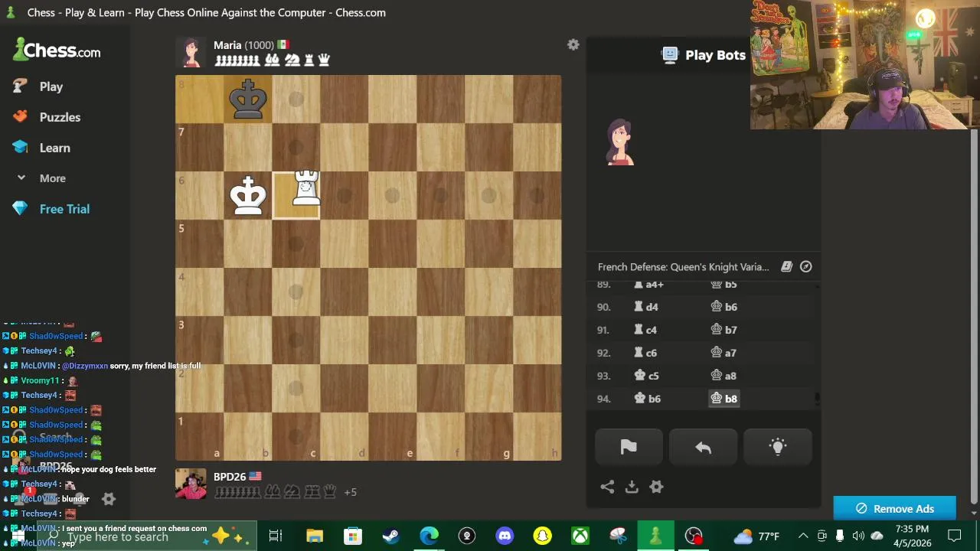This screenshot has width=980, height=551.
Task: Open Discord from the taskbar
Action: (505, 536)
